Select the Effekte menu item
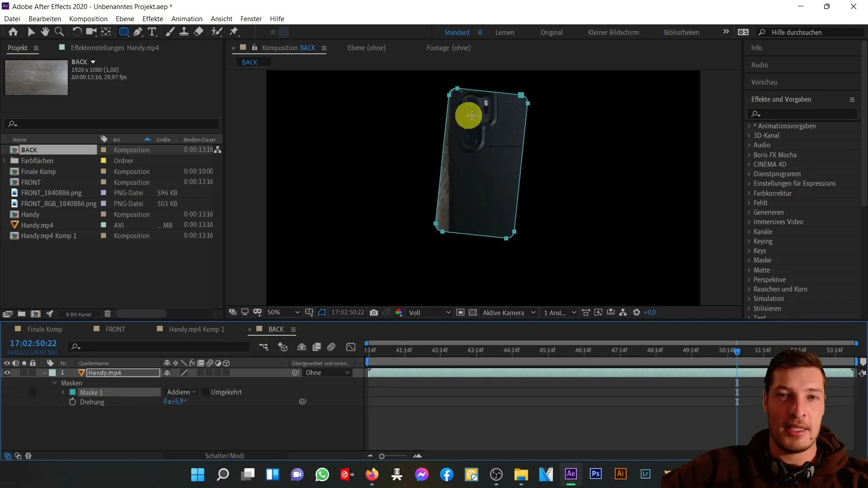Image resolution: width=868 pixels, height=488 pixels. coord(153,19)
